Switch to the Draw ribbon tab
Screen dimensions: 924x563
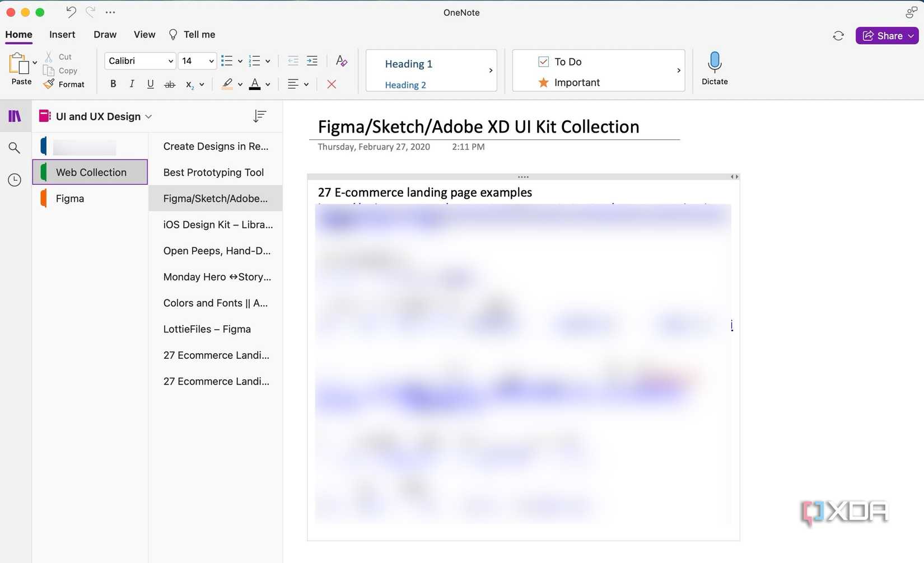[x=105, y=34]
